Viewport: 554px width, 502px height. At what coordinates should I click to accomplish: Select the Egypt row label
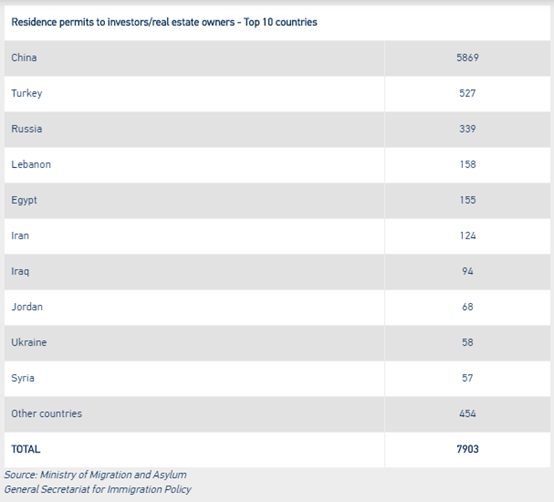pyautogui.click(x=24, y=200)
